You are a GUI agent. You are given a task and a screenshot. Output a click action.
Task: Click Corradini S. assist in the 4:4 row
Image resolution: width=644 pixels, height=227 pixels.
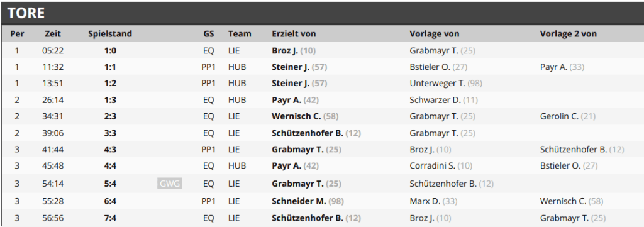pos(433,166)
